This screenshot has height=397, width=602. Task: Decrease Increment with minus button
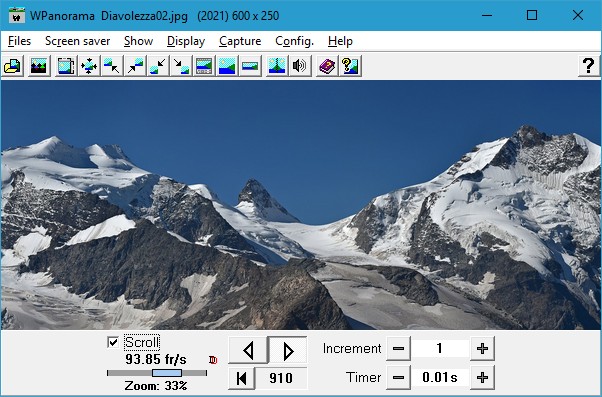(398, 349)
